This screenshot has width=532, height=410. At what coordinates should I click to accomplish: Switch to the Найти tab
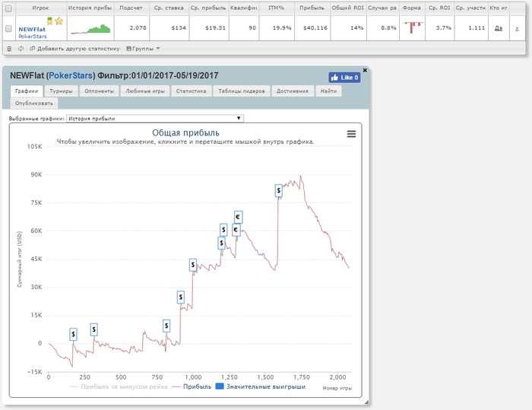click(x=329, y=91)
